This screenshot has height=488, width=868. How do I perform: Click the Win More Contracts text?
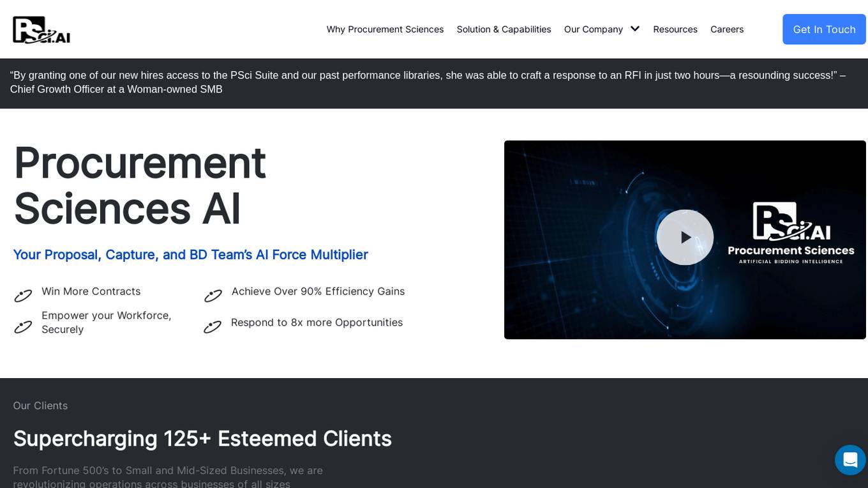pos(91,291)
